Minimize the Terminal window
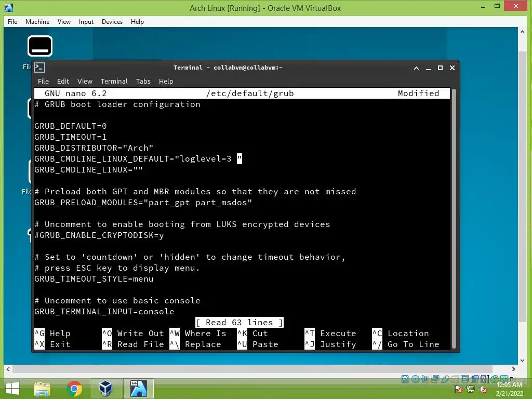 coord(428,68)
